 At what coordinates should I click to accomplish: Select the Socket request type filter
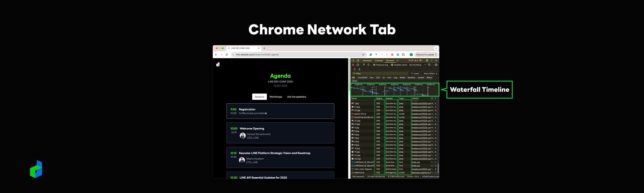coord(421,77)
